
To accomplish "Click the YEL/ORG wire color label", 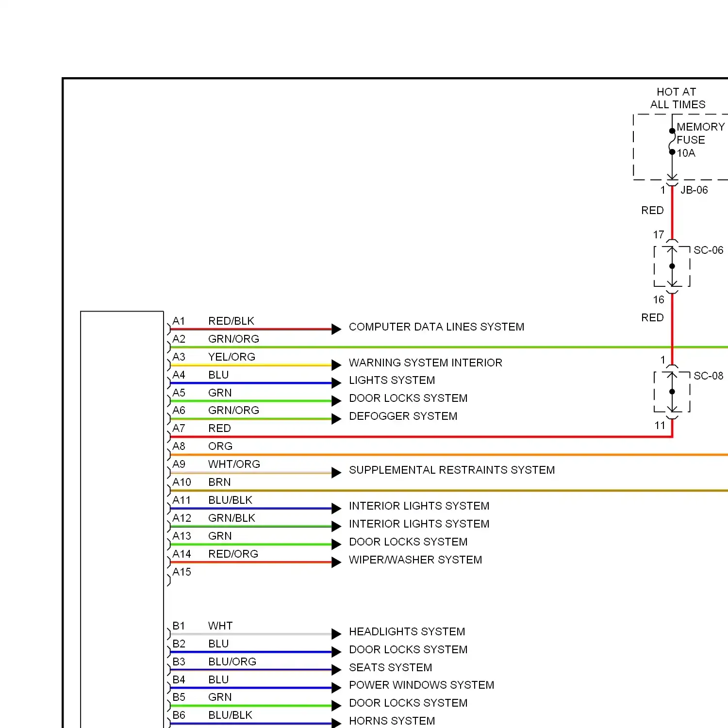I will tap(232, 357).
